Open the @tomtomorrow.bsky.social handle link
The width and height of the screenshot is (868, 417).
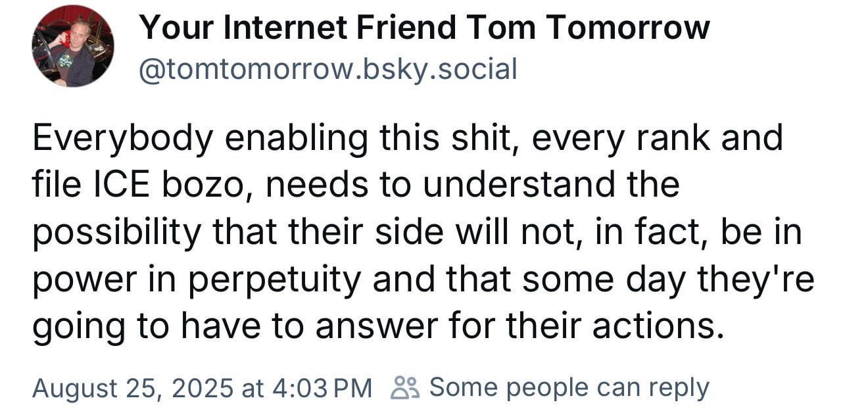click(327, 68)
